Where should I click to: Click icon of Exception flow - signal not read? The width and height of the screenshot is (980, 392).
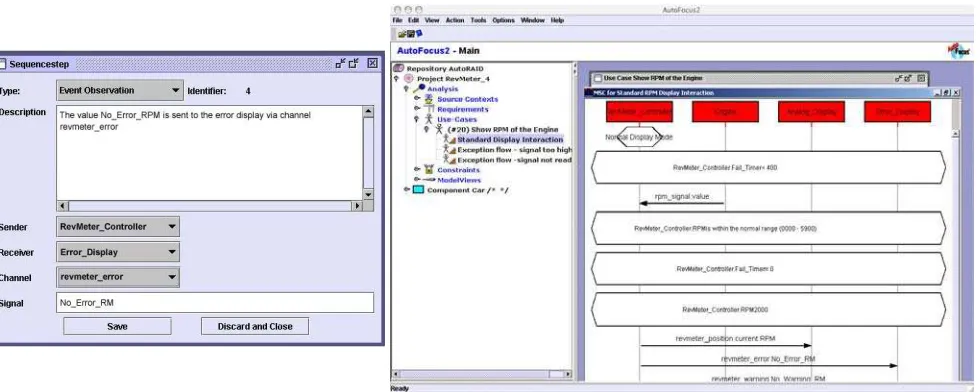pyautogui.click(x=450, y=159)
